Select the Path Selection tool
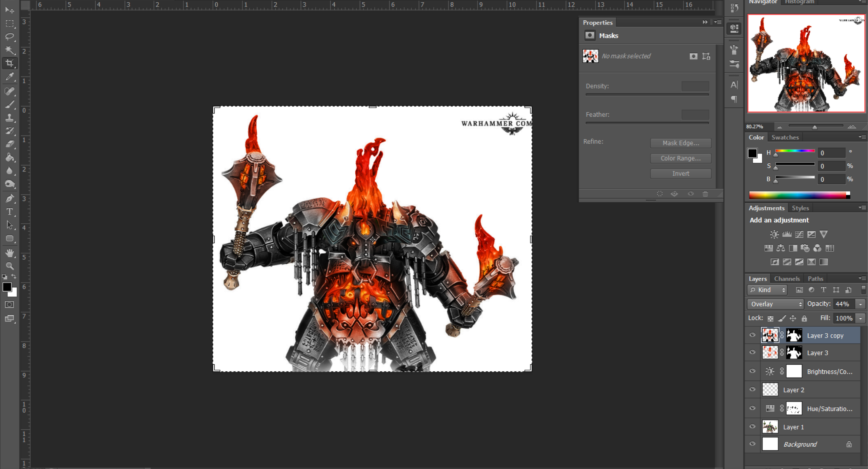The width and height of the screenshot is (868, 469). [x=9, y=225]
